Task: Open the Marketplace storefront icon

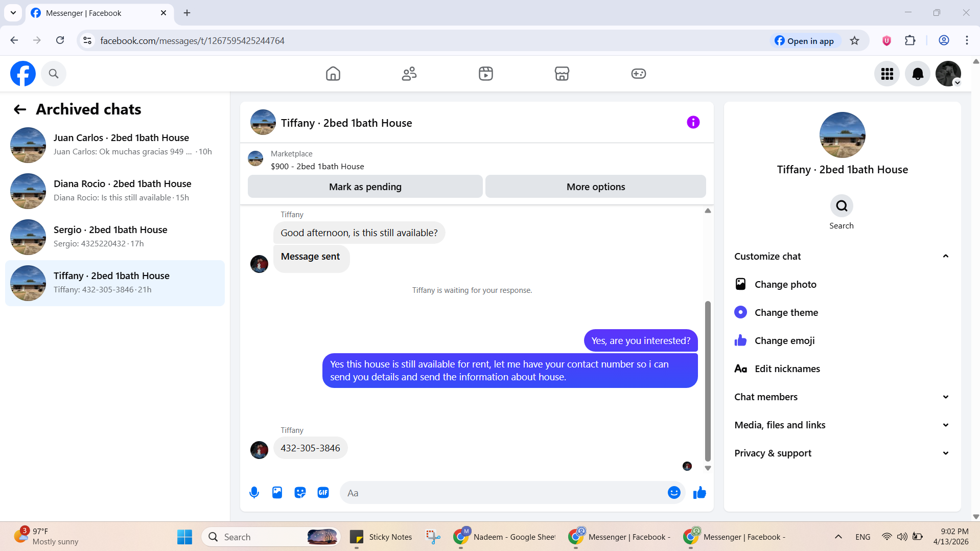Action: pyautogui.click(x=562, y=74)
